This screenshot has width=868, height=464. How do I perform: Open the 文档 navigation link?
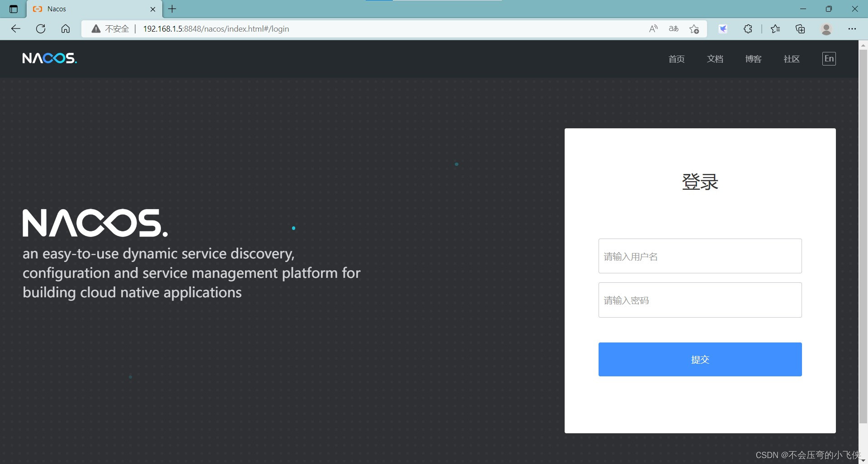715,59
